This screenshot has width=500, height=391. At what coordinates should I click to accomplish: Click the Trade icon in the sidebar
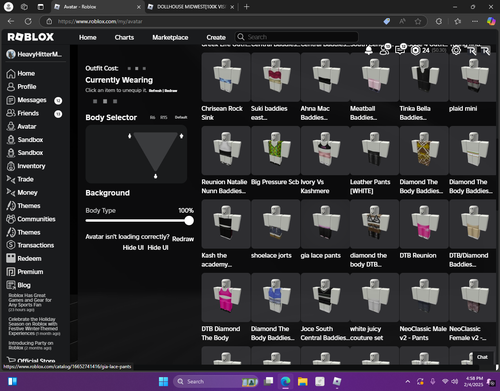11,179
